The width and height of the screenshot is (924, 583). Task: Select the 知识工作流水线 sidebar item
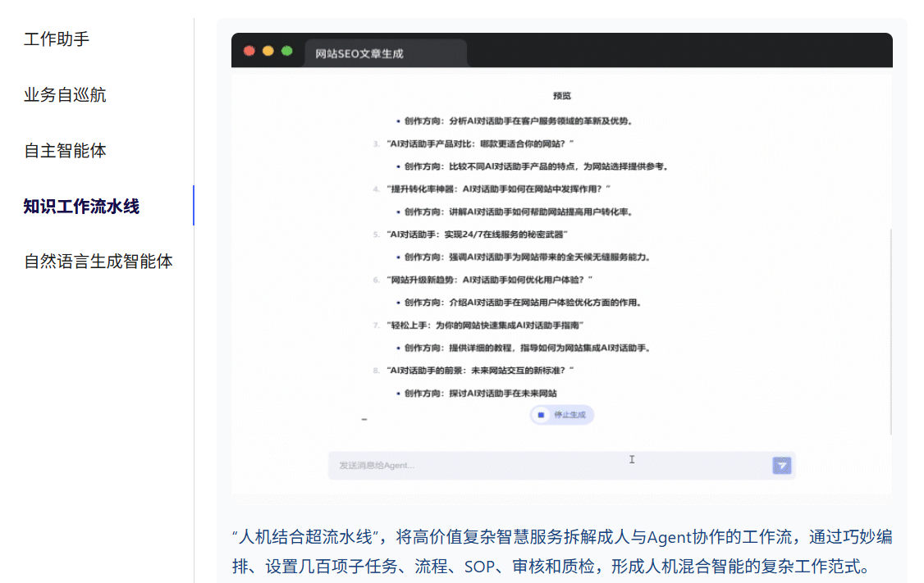click(81, 207)
